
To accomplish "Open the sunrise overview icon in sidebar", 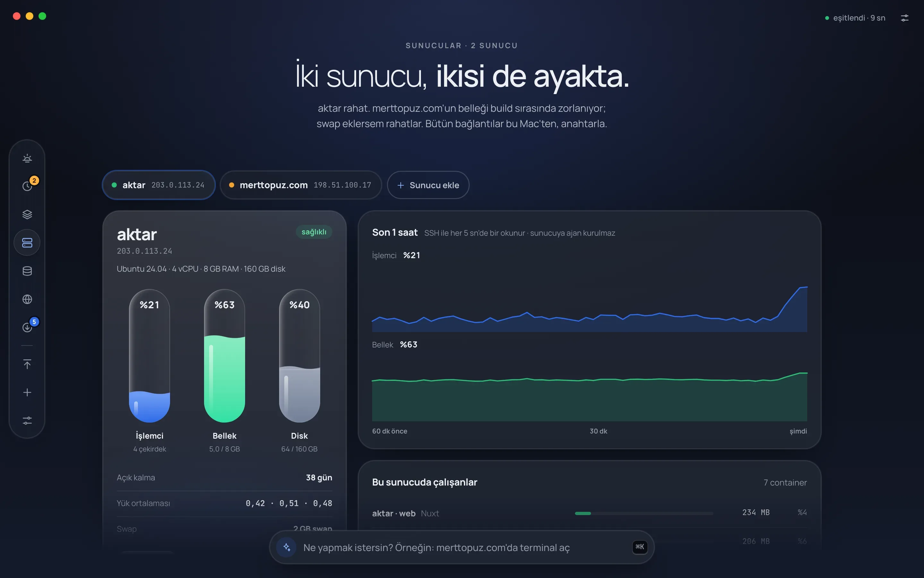I will pos(27,158).
